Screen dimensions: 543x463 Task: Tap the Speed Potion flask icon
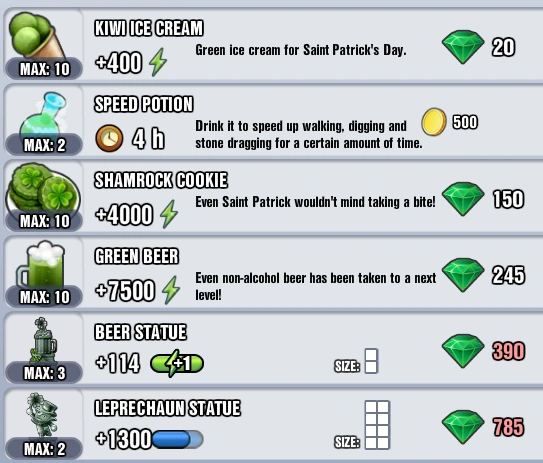pos(44,114)
